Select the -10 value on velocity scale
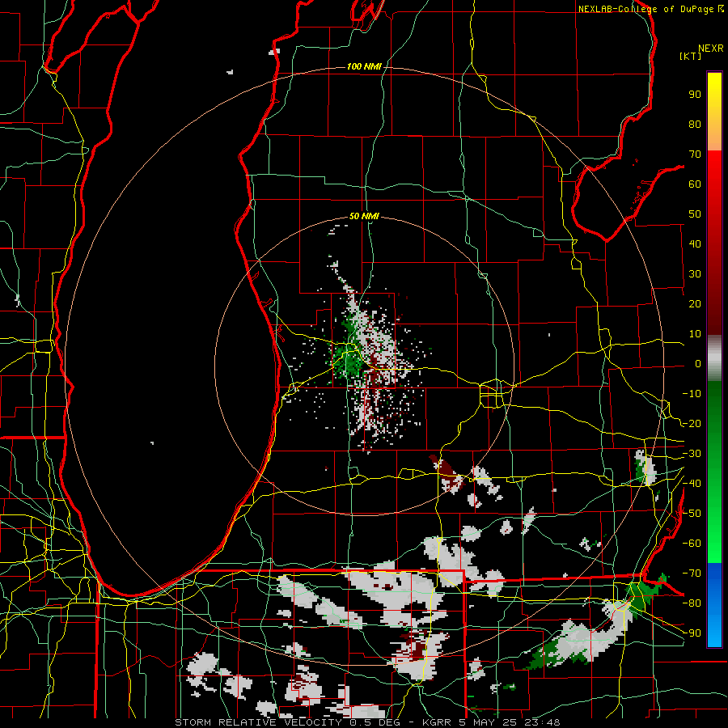Image resolution: width=728 pixels, height=728 pixels. click(x=692, y=394)
